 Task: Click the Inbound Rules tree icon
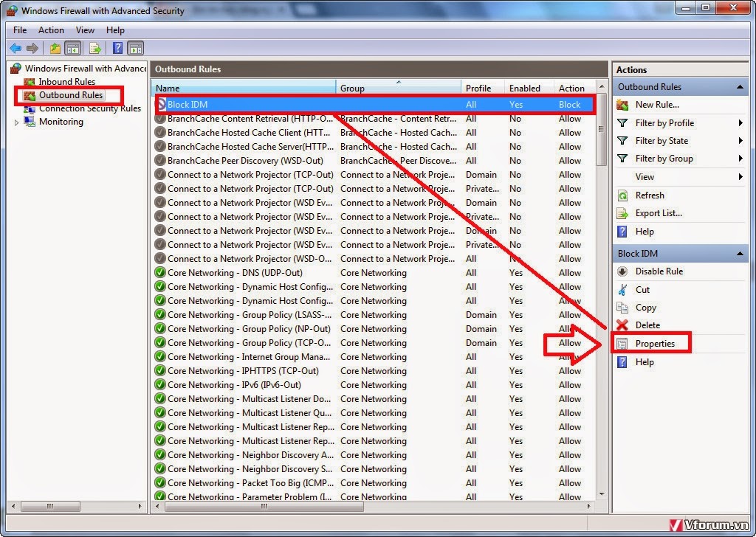[30, 82]
